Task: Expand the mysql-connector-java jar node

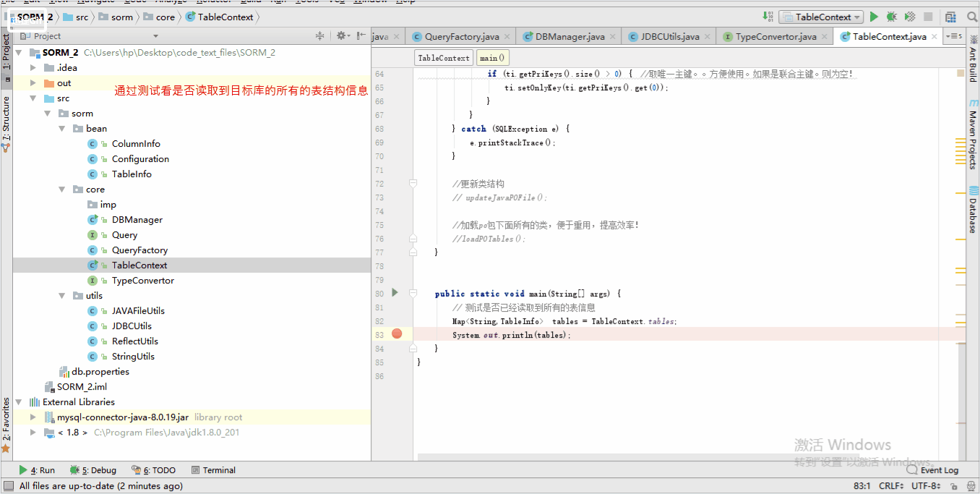Action: tap(33, 417)
